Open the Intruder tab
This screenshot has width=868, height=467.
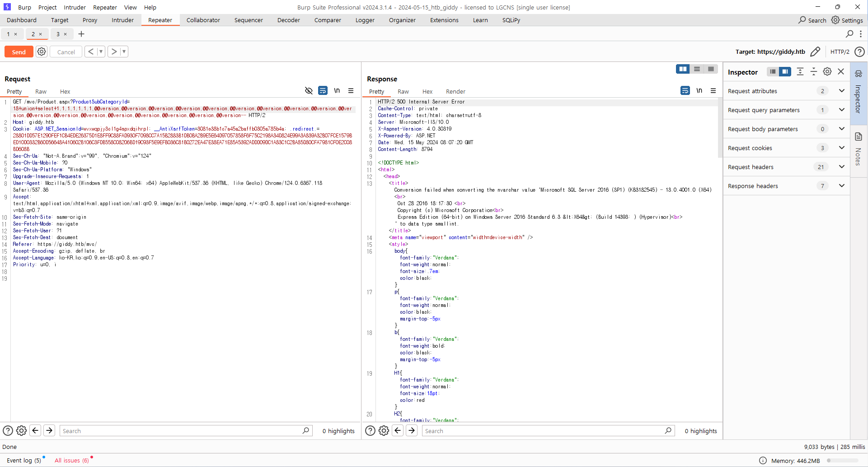pyautogui.click(x=122, y=20)
